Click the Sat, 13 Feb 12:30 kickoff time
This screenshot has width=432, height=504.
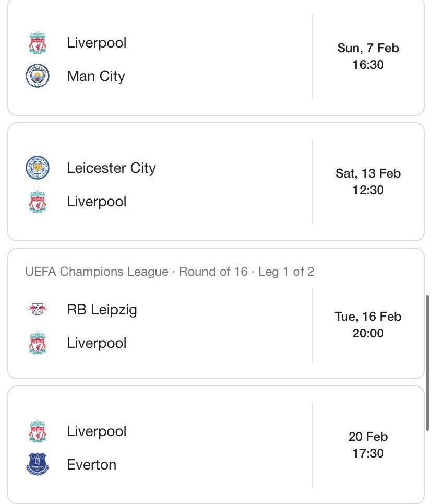click(x=368, y=182)
